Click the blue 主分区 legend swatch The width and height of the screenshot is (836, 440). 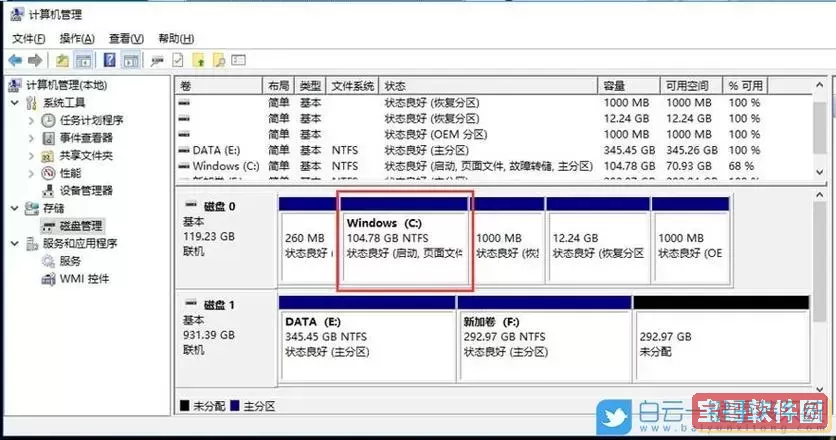click(x=235, y=406)
